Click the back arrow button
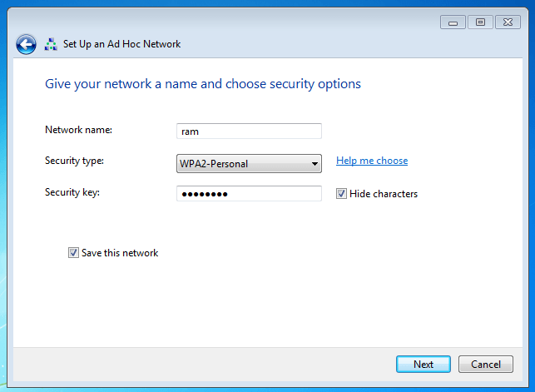This screenshot has height=392, width=535. [26, 44]
